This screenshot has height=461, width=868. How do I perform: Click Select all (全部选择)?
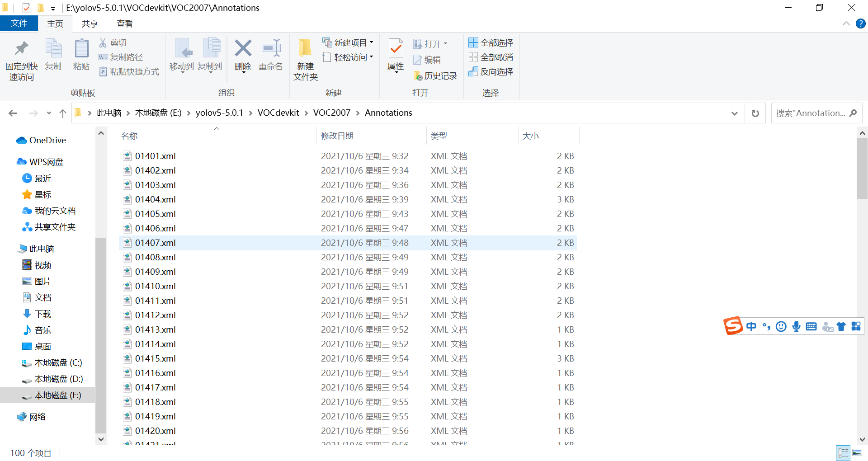491,42
